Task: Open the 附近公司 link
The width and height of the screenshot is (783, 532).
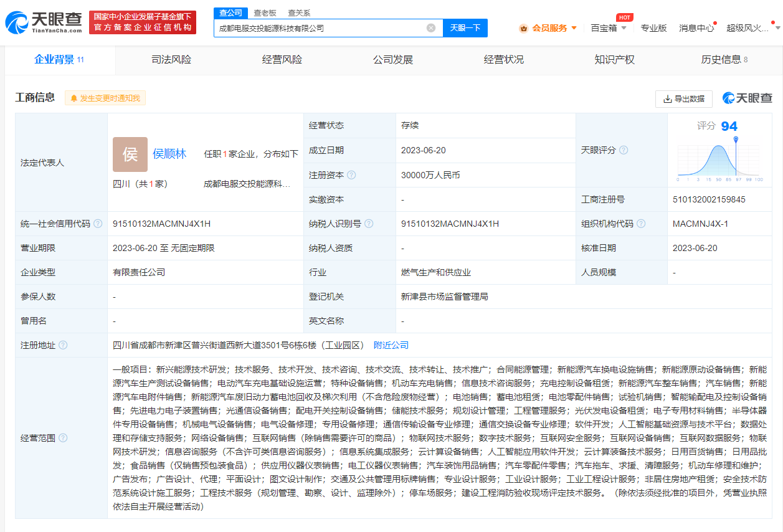Action: 391,345
